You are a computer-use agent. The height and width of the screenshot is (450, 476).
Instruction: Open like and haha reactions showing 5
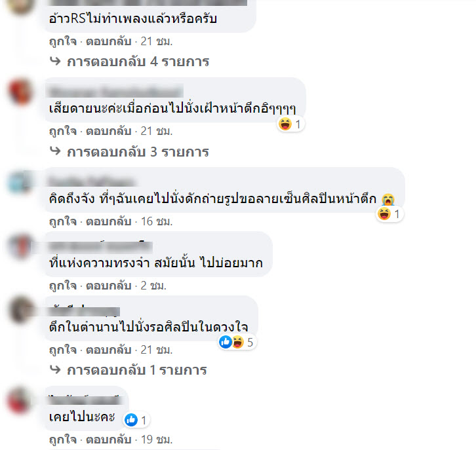(x=237, y=343)
